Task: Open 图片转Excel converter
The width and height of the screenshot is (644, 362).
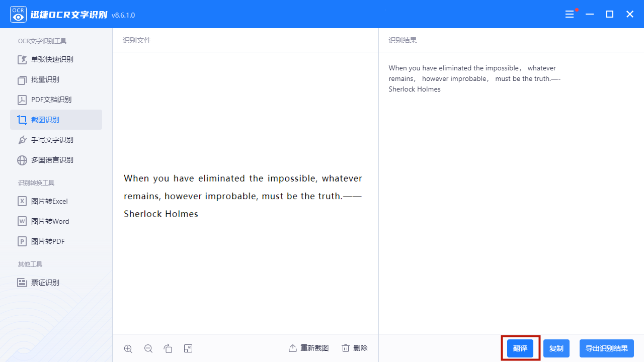Action: pos(56,201)
